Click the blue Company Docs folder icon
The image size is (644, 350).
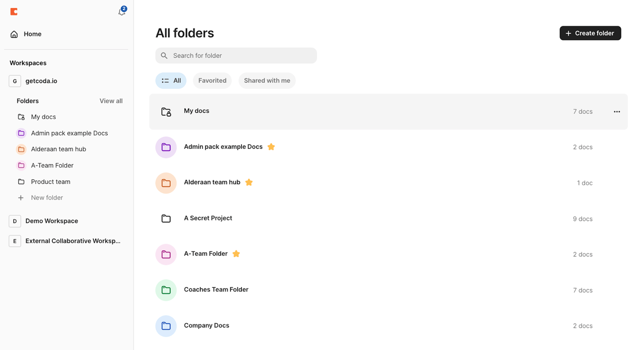166,326
